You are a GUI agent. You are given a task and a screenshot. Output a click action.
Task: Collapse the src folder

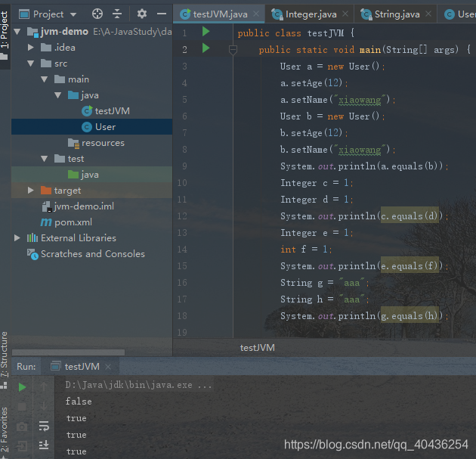pos(31,64)
